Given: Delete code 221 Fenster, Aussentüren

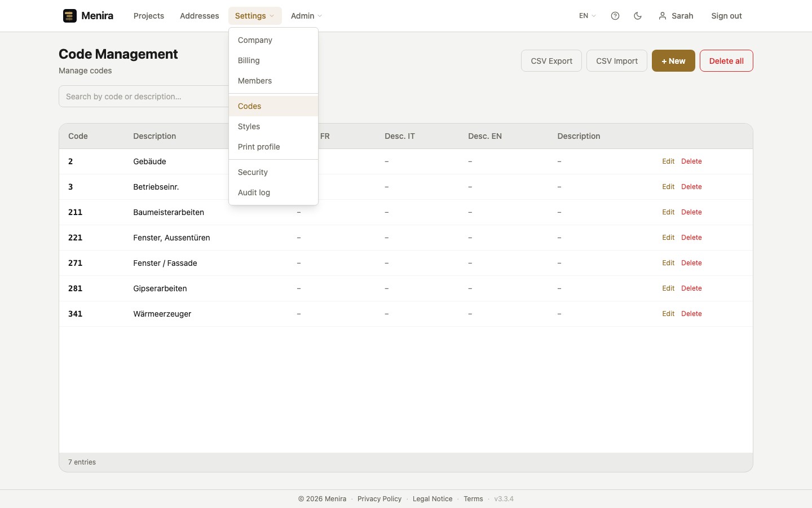Looking at the screenshot, I should point(691,238).
